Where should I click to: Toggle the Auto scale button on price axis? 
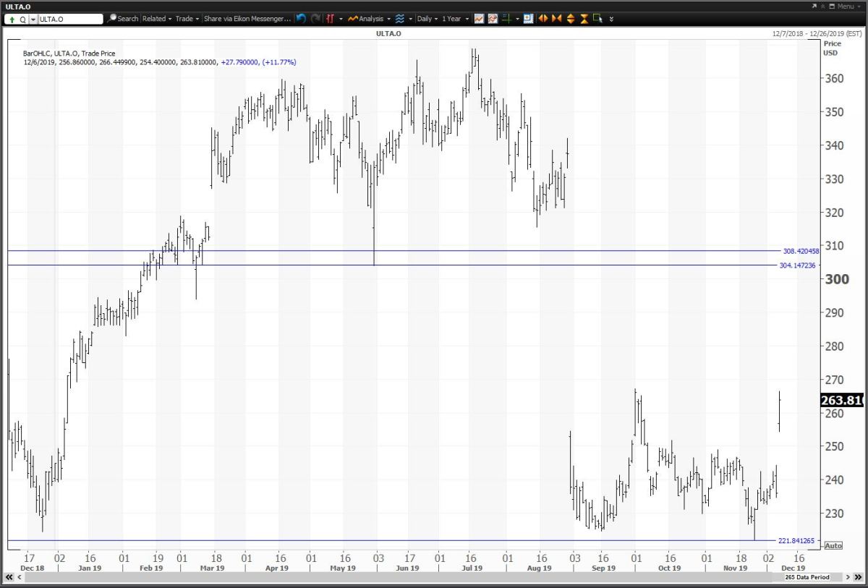click(833, 545)
